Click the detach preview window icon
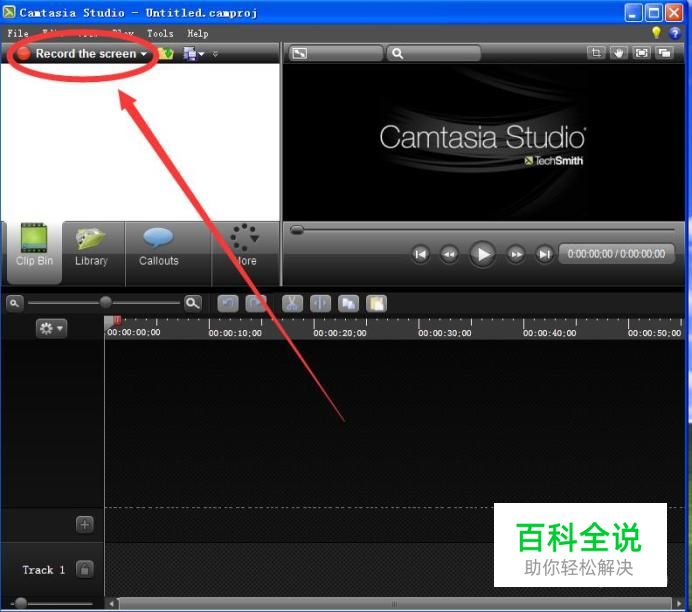 pyautogui.click(x=664, y=53)
